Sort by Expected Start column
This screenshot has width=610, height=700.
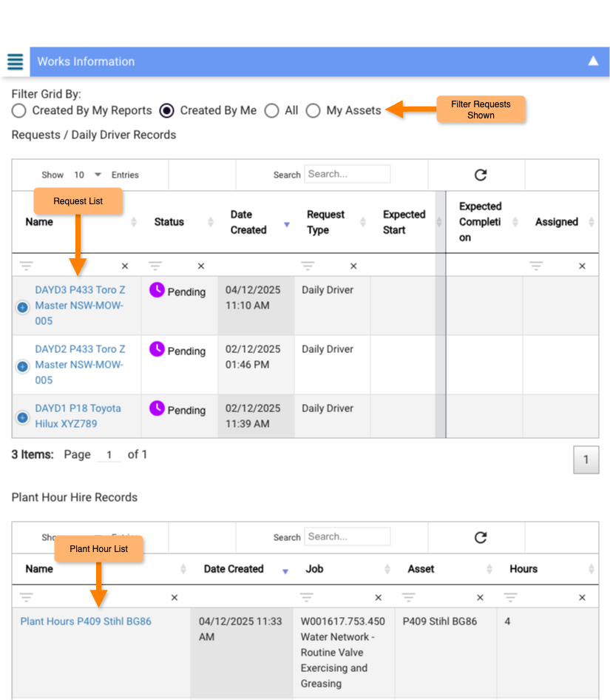click(x=439, y=221)
